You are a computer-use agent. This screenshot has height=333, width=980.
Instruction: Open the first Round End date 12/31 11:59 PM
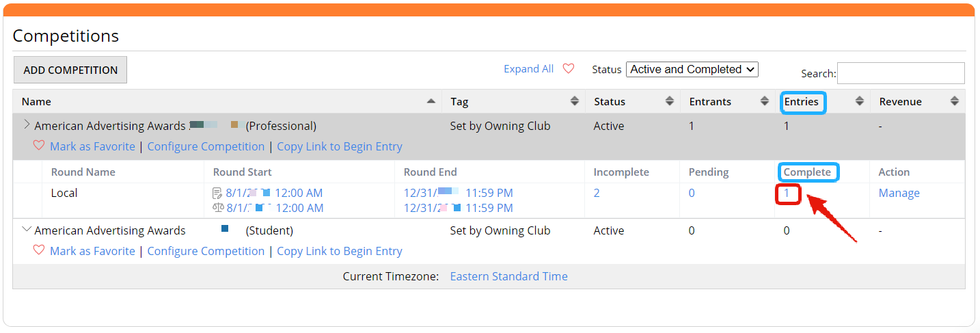tap(458, 193)
